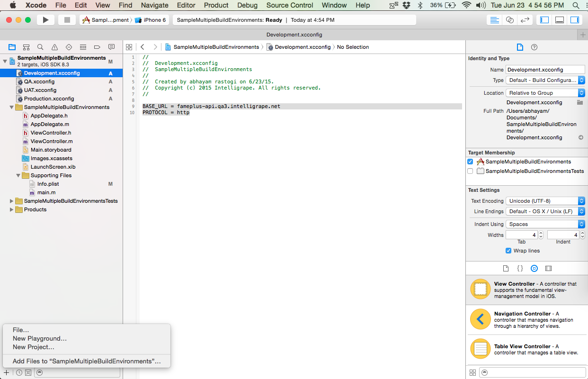The image size is (588, 379).
Task: Run the project with the Play button
Action: point(45,20)
